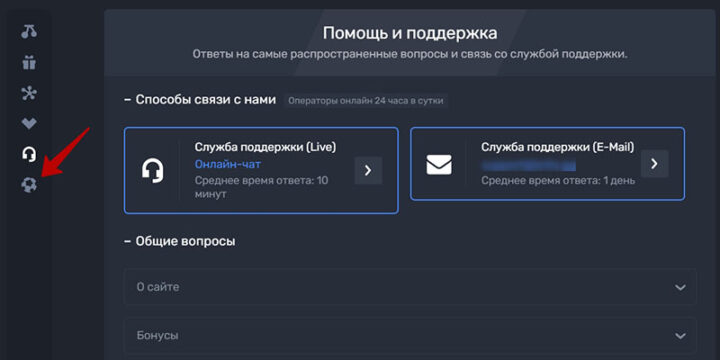
Task: Collapse the Способы связи с нами section
Action: 200,100
